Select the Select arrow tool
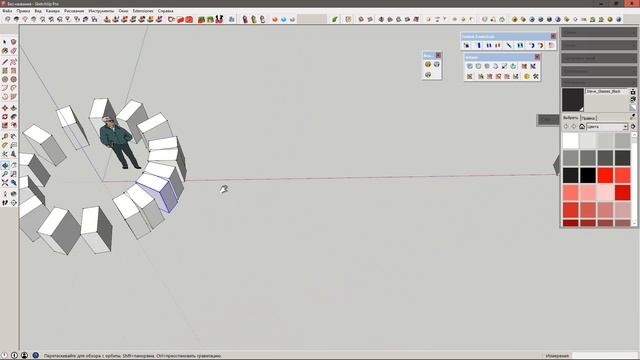Viewport: 640px width, 360px height. pyautogui.click(x=4, y=42)
